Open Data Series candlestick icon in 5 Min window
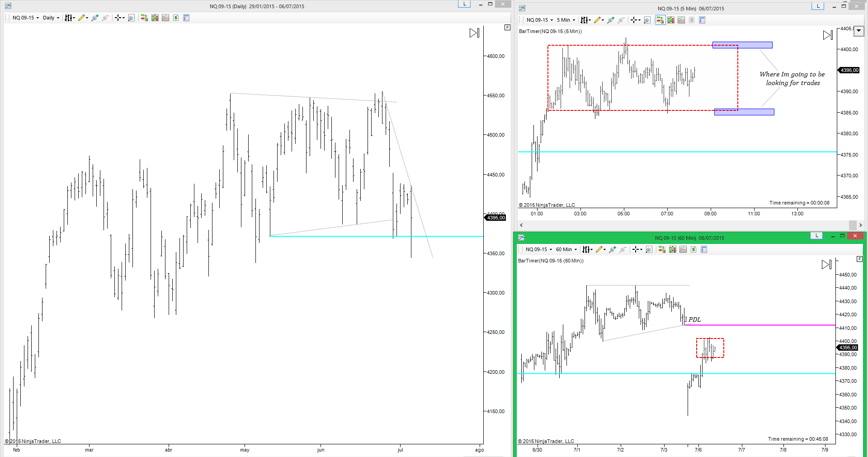 [671, 20]
